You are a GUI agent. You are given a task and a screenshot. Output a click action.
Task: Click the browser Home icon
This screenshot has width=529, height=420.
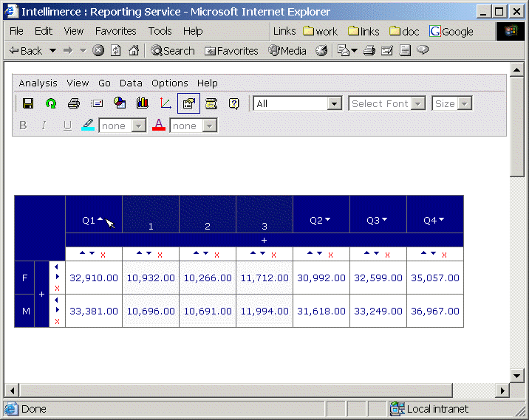point(134,50)
